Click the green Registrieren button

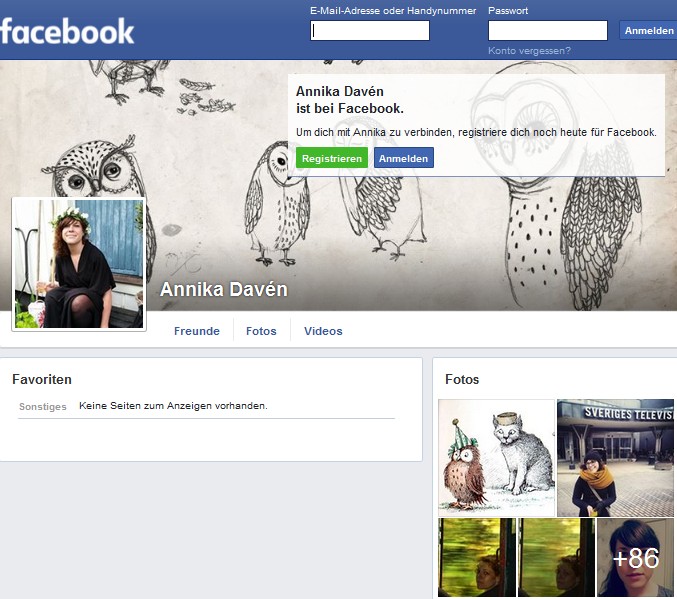332,158
